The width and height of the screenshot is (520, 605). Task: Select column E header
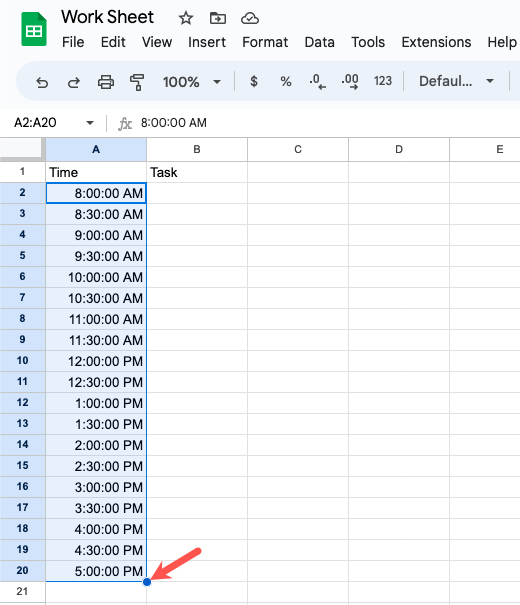[485, 149]
